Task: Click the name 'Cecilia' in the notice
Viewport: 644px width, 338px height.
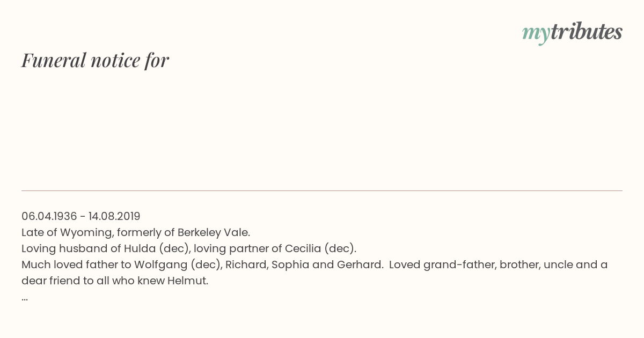Action: click(303, 248)
